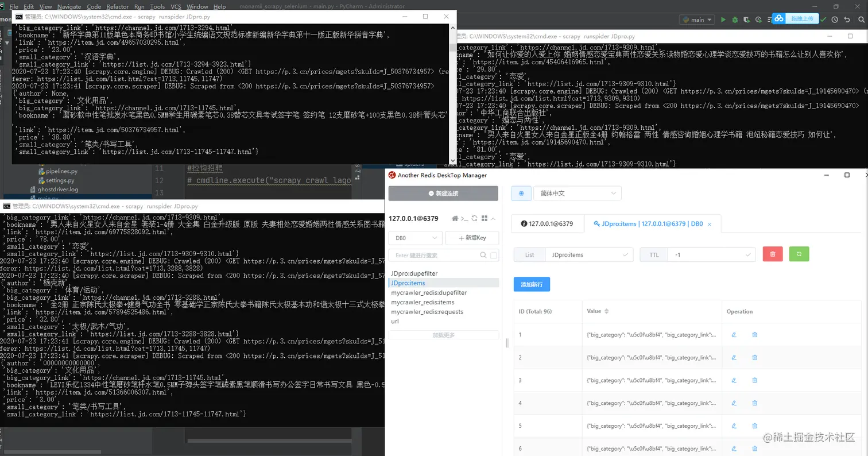
Task: Delete row 5 with the trash icon
Action: [x=755, y=426]
